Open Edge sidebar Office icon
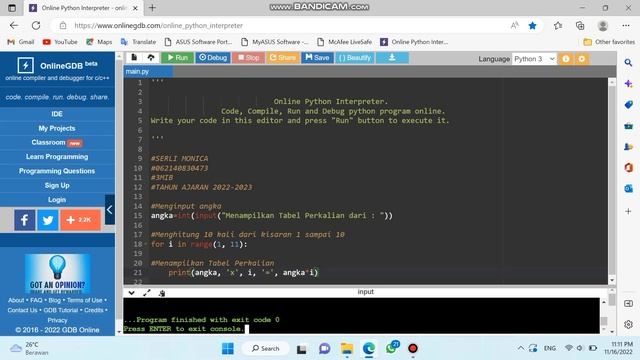Viewport: 640px width, 360px height. (x=628, y=167)
